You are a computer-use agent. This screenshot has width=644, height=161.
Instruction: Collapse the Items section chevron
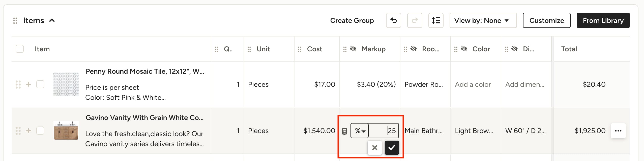pyautogui.click(x=52, y=21)
